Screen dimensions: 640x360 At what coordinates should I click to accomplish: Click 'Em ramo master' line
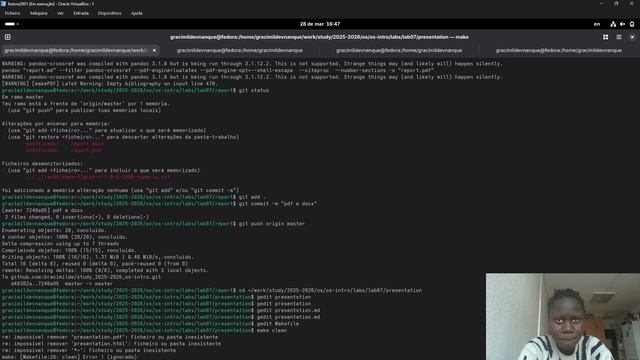[23, 97]
